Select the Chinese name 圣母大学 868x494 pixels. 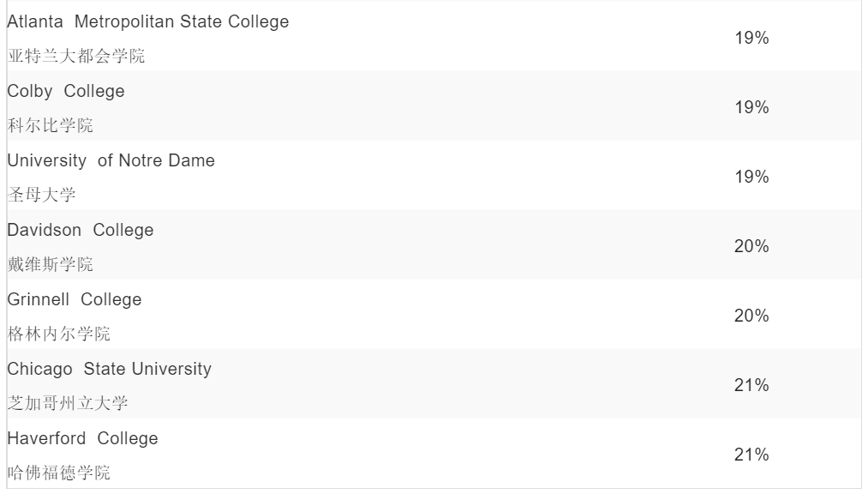[42, 196]
